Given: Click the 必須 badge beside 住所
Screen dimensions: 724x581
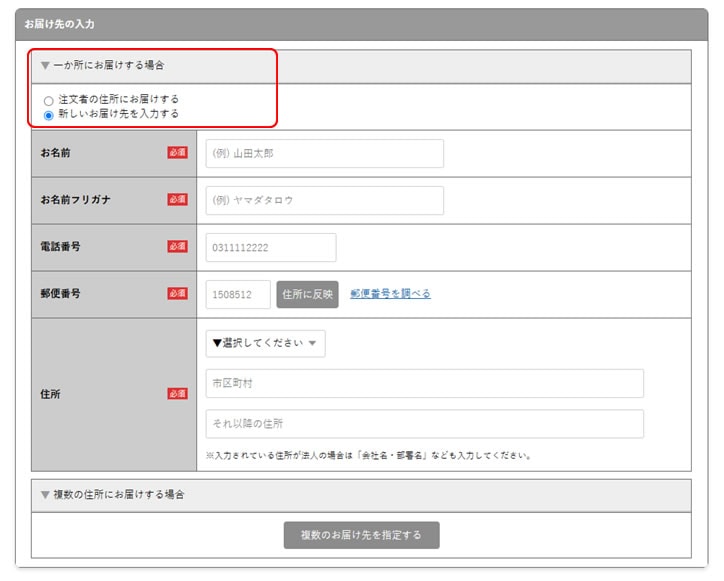Looking at the screenshot, I should [x=177, y=394].
